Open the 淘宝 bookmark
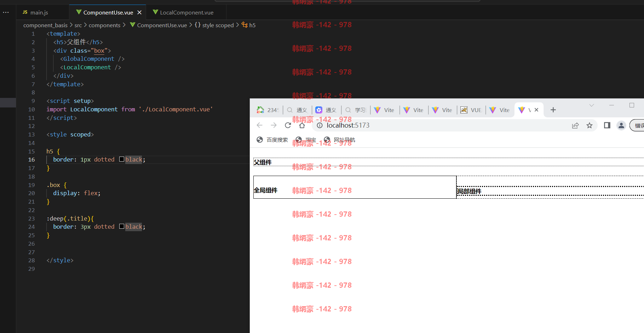644x333 pixels. pos(306,140)
